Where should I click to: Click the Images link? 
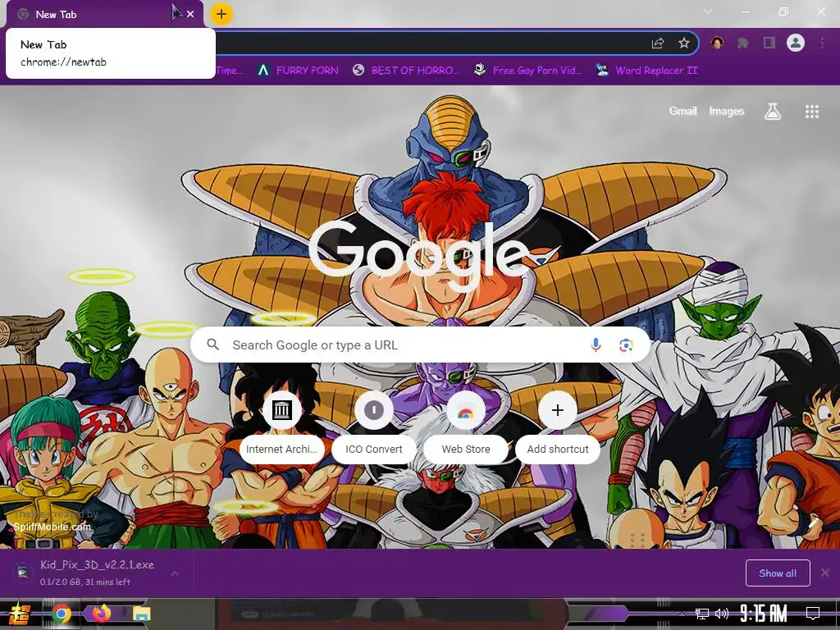coord(727,111)
